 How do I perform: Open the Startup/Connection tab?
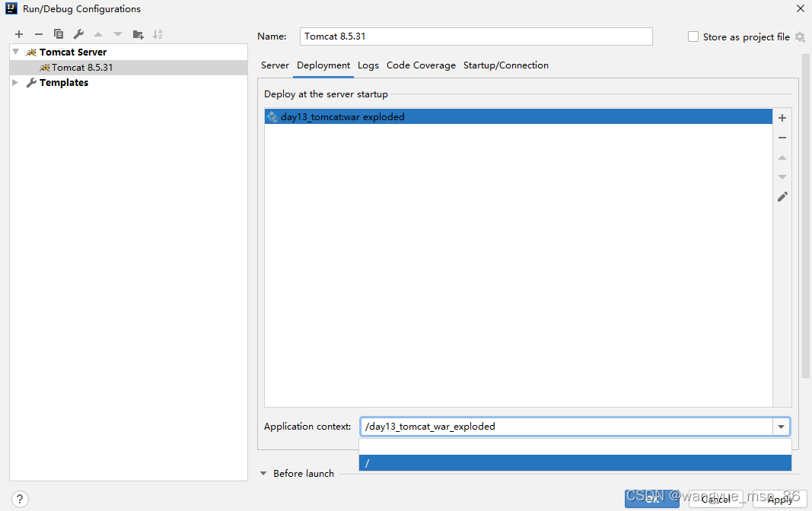506,65
